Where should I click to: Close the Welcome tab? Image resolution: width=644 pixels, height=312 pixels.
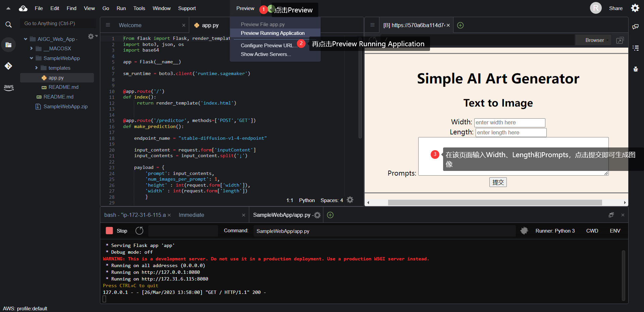(184, 25)
